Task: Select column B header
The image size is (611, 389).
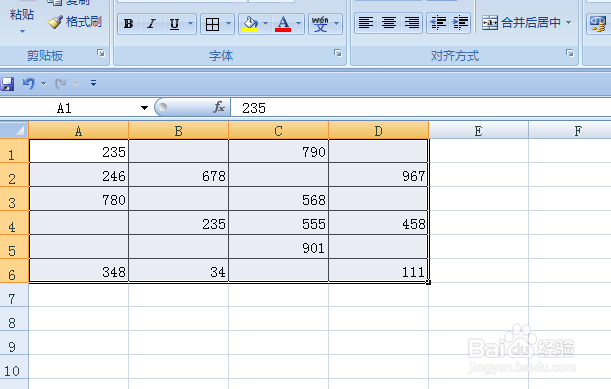Action: pyautogui.click(x=178, y=131)
